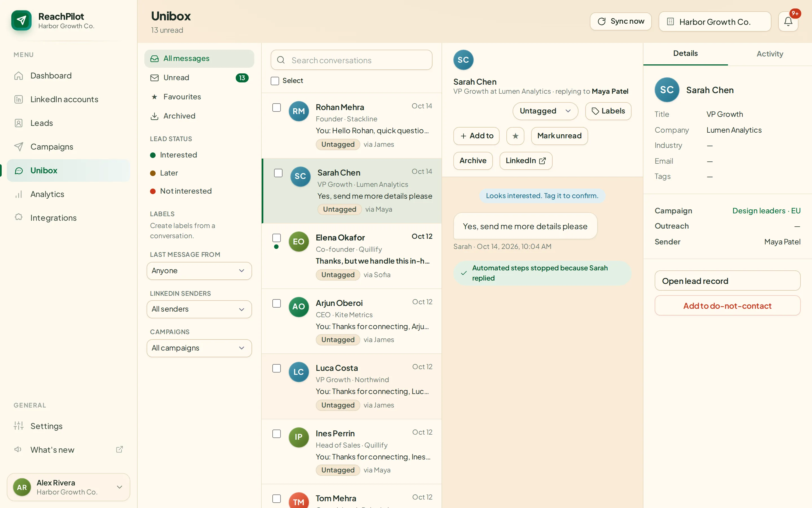Screen dimensions: 812x508
Task: Open the Untagged status dropdown
Action: [x=545, y=111]
